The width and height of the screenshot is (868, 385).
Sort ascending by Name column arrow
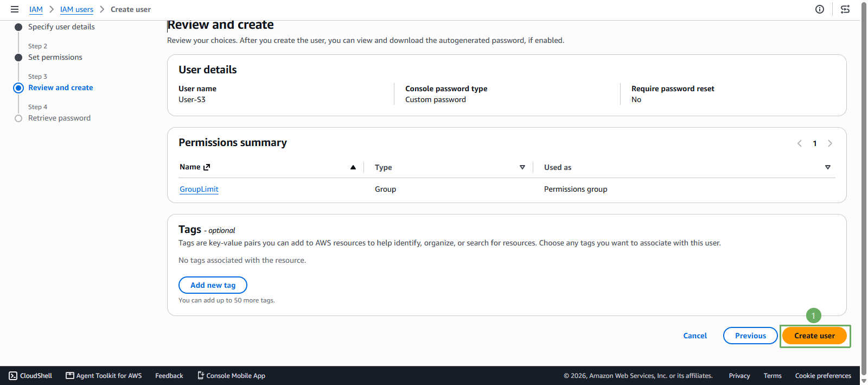pyautogui.click(x=353, y=167)
